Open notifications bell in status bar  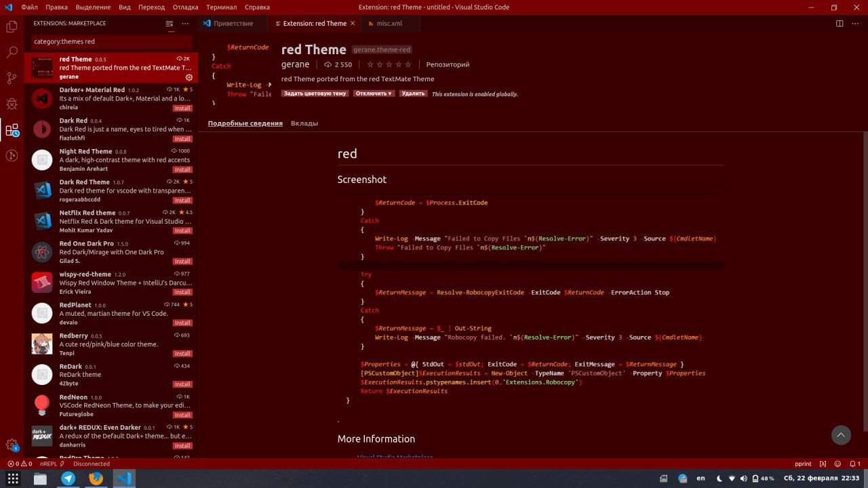(x=855, y=464)
